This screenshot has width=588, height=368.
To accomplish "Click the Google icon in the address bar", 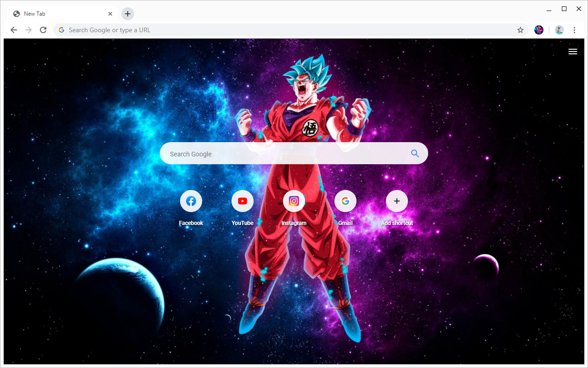I will pos(62,30).
